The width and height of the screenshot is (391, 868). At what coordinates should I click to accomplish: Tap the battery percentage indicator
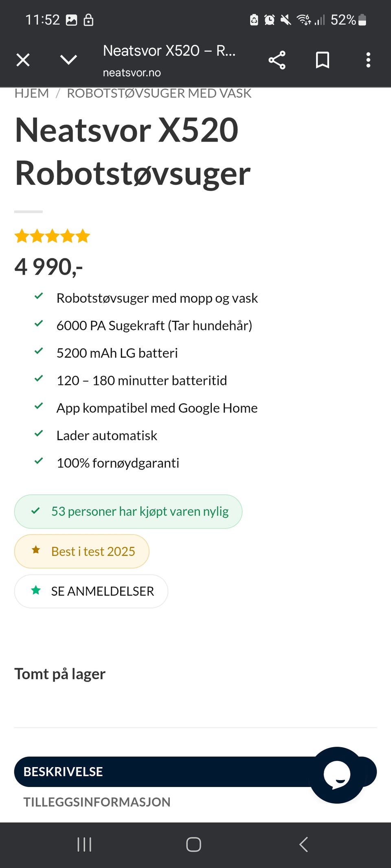point(343,20)
